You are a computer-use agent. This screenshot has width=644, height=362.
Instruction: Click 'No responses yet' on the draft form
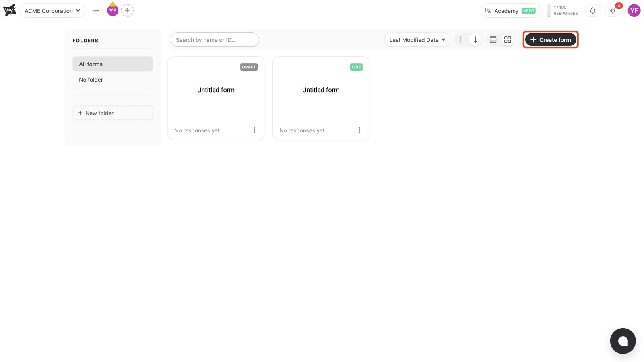pos(197,130)
